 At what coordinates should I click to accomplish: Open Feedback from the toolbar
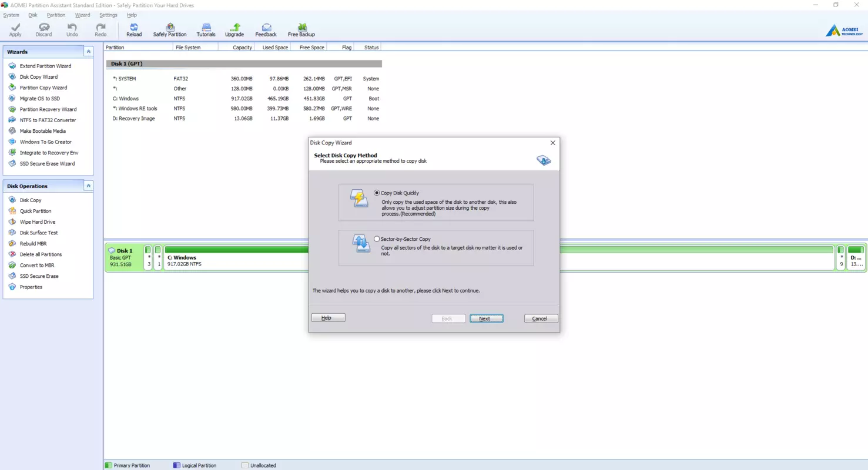[266, 30]
